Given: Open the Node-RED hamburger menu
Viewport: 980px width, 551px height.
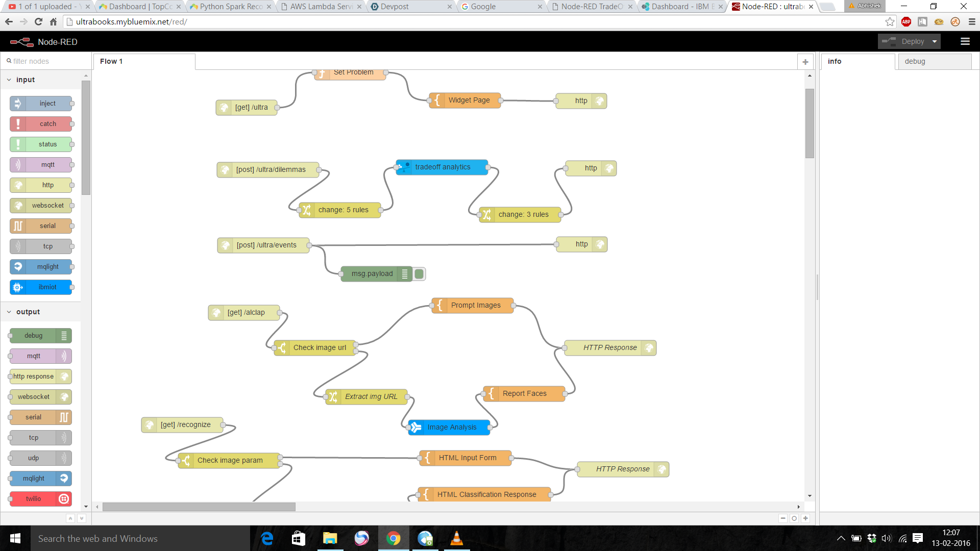Looking at the screenshot, I should [x=965, y=41].
